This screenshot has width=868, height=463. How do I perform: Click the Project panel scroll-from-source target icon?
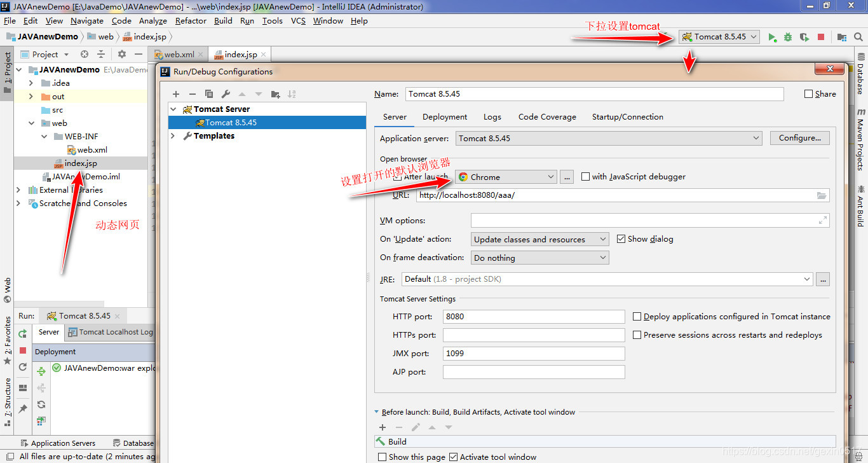(85, 55)
